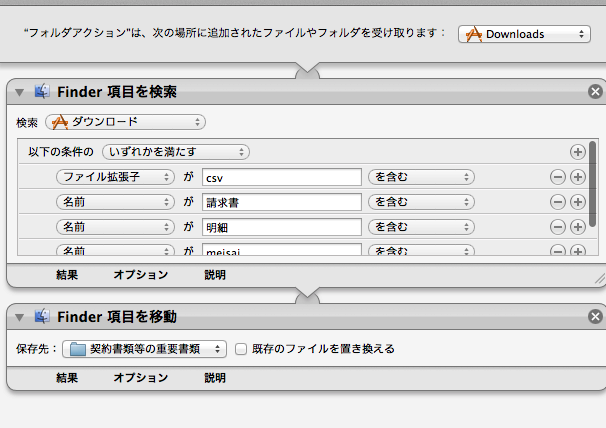Screen dimensions: 606x428
Task: Open the 保存先 destination folder dropdown
Action: (x=144, y=349)
